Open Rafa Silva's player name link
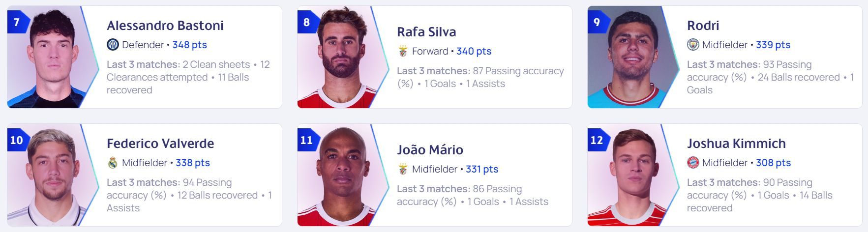The width and height of the screenshot is (868, 232). point(426,32)
